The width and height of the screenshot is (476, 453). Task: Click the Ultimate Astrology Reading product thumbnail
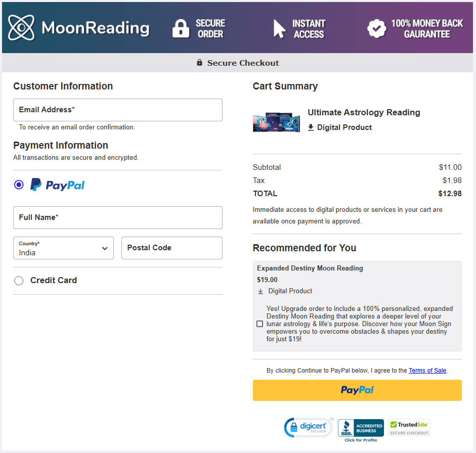[277, 122]
